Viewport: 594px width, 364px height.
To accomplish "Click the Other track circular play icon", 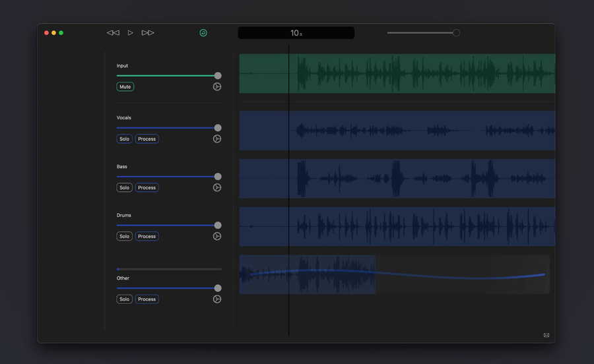I will tap(217, 299).
